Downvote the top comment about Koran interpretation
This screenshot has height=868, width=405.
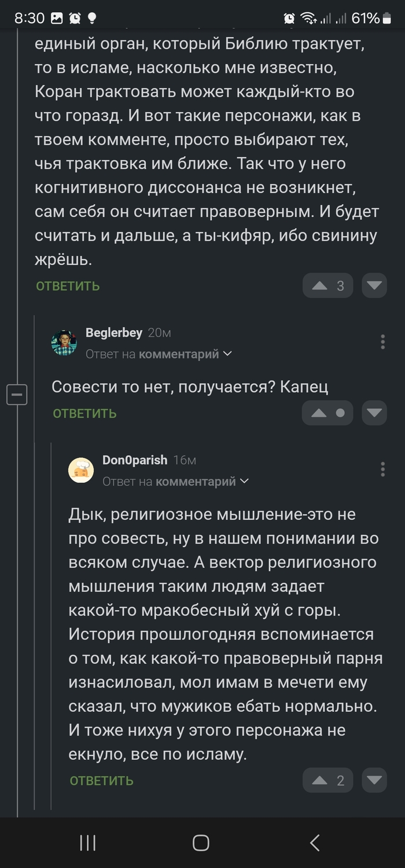(374, 286)
